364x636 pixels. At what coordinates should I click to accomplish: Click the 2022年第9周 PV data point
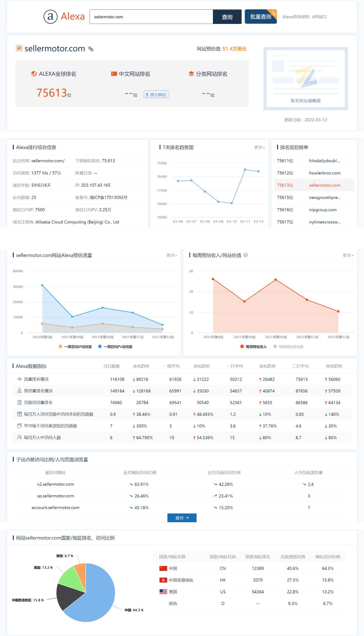[x=42, y=285]
